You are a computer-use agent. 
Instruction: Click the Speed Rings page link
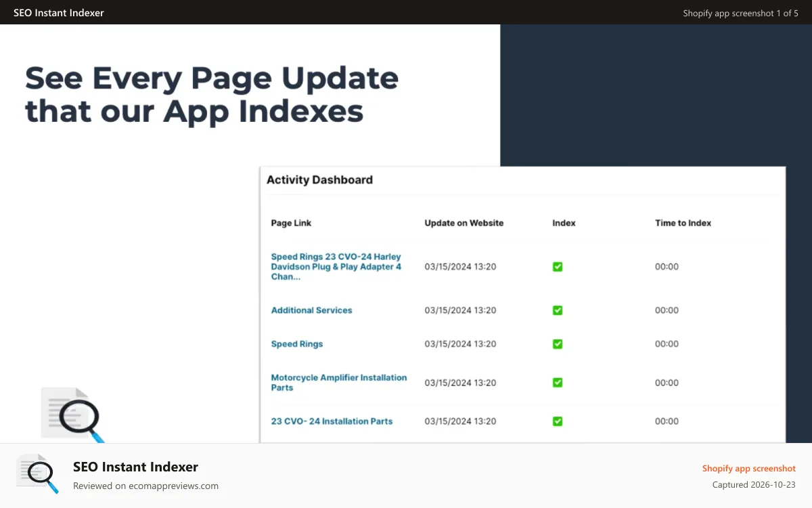tap(297, 344)
